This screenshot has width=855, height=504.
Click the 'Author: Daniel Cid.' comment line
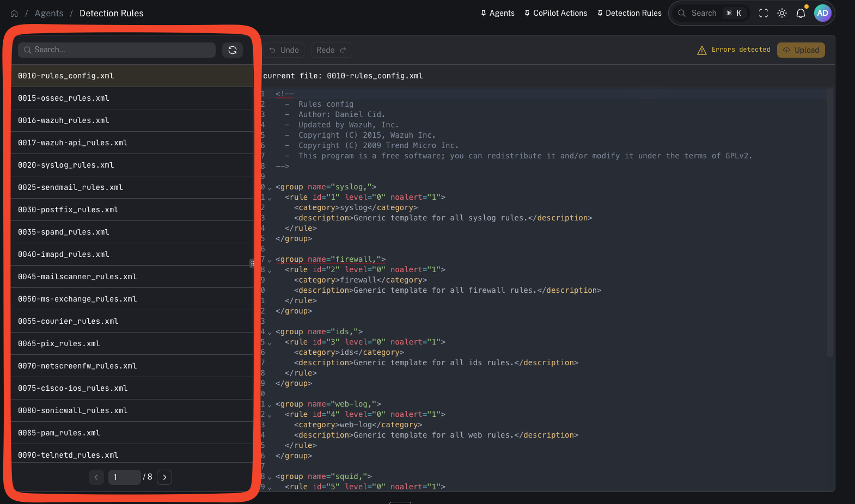pyautogui.click(x=341, y=114)
